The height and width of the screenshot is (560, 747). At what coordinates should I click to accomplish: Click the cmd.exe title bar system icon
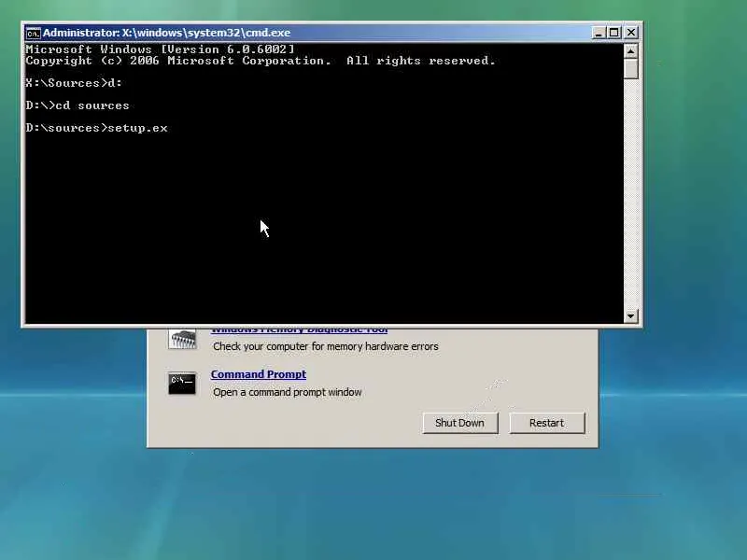click(33, 34)
